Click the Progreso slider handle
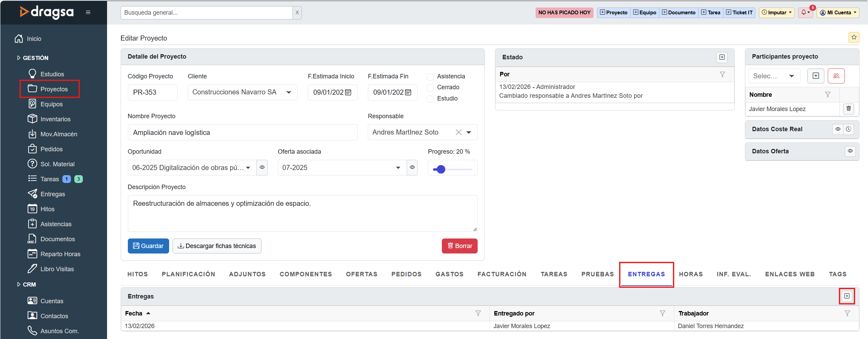The height and width of the screenshot is (339, 868). [x=441, y=169]
